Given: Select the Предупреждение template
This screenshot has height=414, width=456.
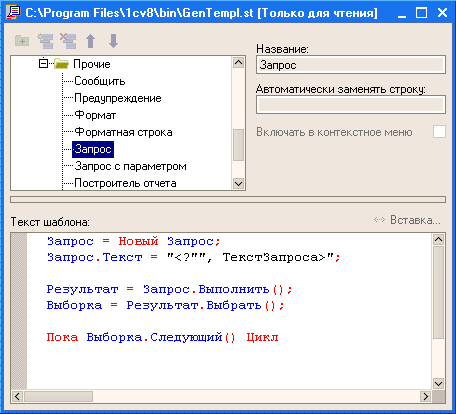Looking at the screenshot, I should point(118,98).
